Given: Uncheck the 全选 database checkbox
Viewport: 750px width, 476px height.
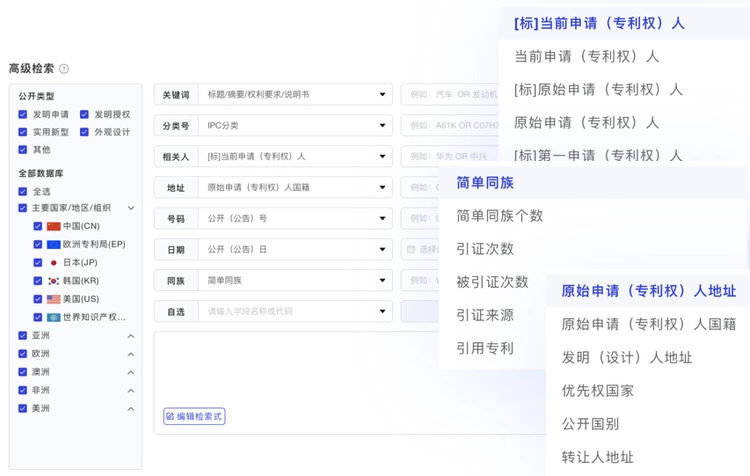Looking at the screenshot, I should (23, 190).
